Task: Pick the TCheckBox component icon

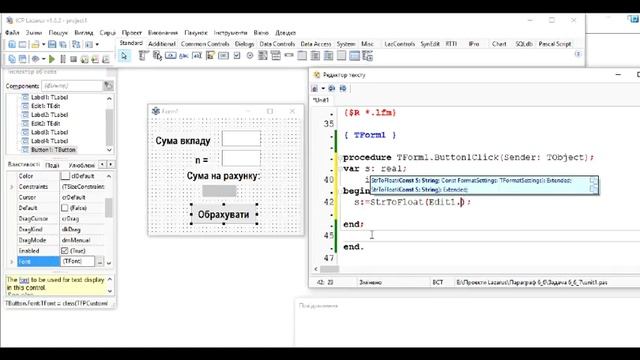Action: (237, 56)
